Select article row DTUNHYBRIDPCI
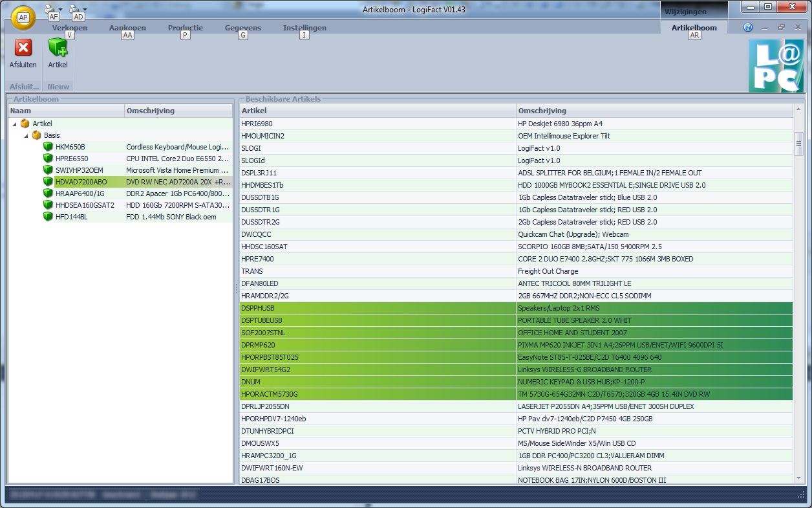The height and width of the screenshot is (508, 812). click(516, 431)
